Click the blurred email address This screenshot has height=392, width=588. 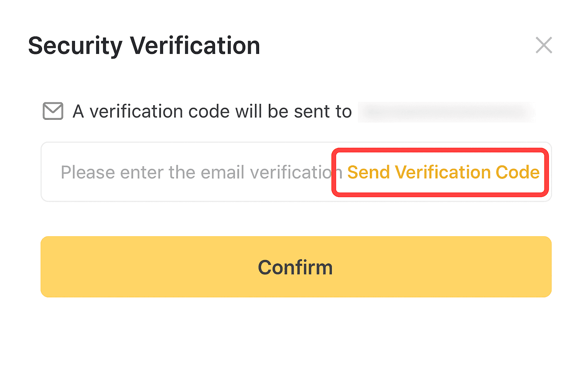click(x=446, y=112)
